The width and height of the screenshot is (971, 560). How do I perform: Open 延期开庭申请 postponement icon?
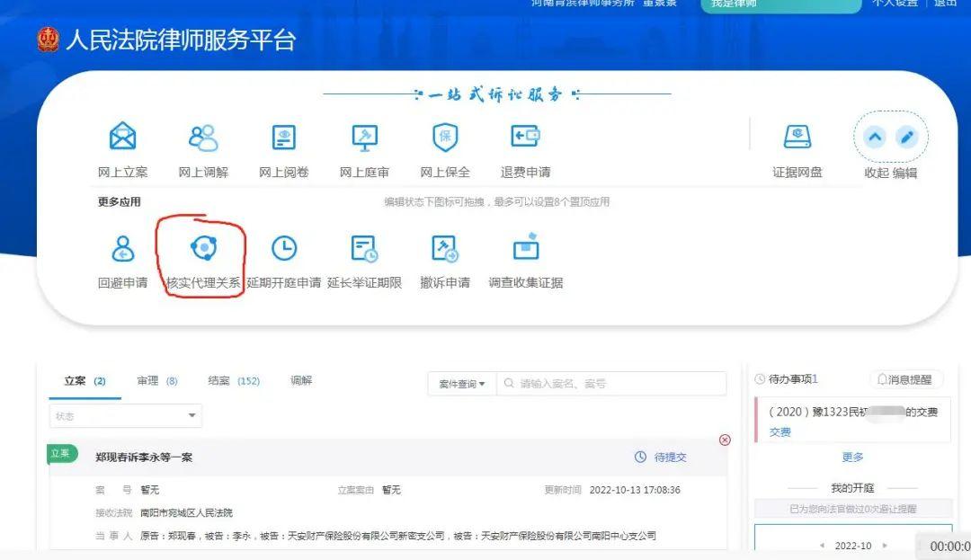[x=284, y=248]
